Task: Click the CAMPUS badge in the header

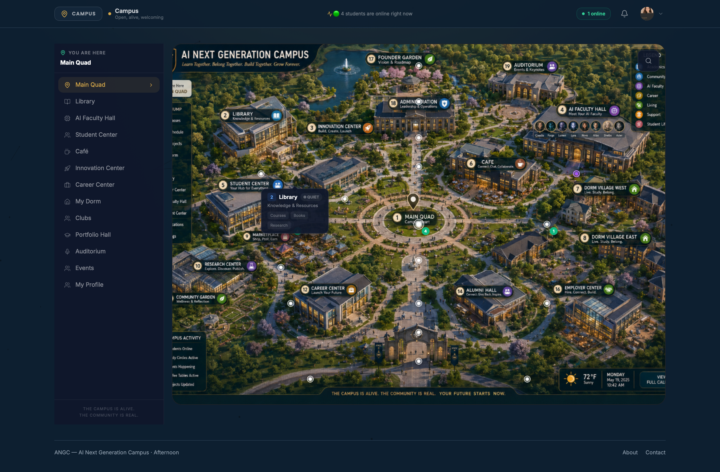Action: [x=78, y=14]
